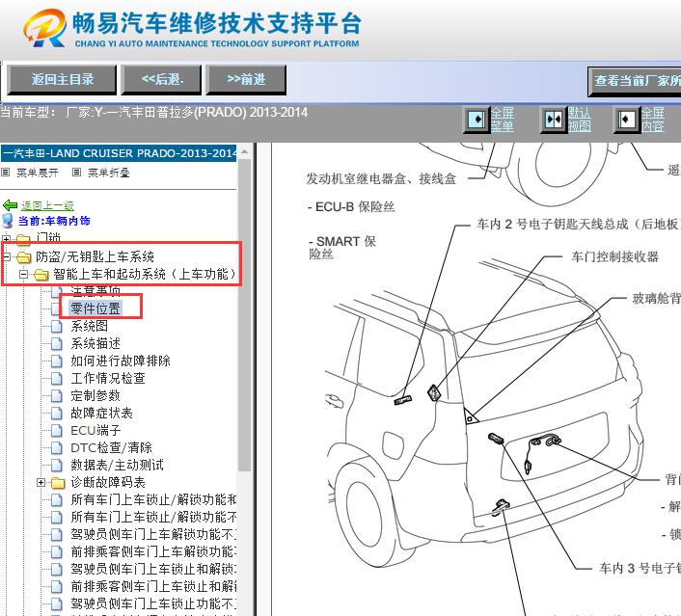Click the 菜单展开 icon

tap(5, 173)
